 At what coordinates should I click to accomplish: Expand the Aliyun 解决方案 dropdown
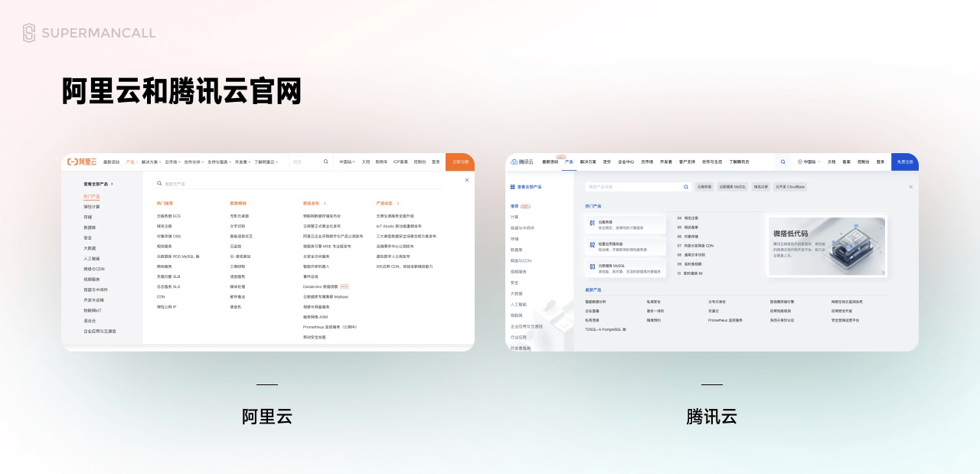(x=151, y=162)
